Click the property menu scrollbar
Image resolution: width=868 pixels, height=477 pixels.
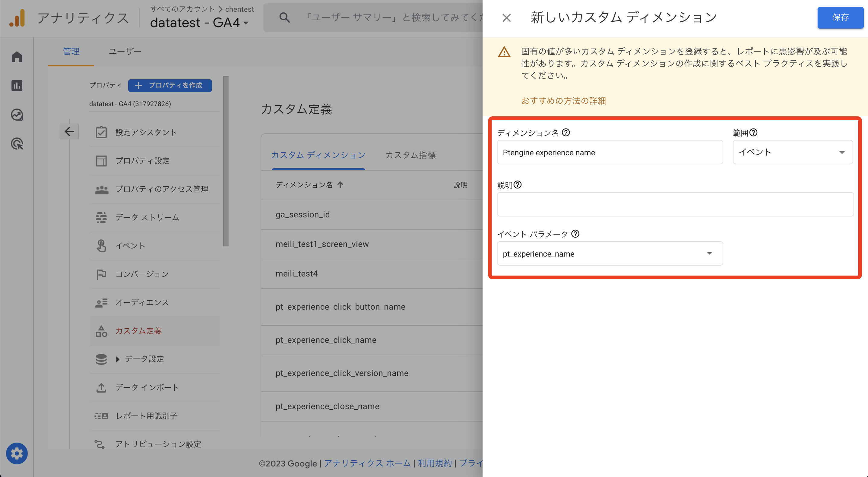click(226, 161)
